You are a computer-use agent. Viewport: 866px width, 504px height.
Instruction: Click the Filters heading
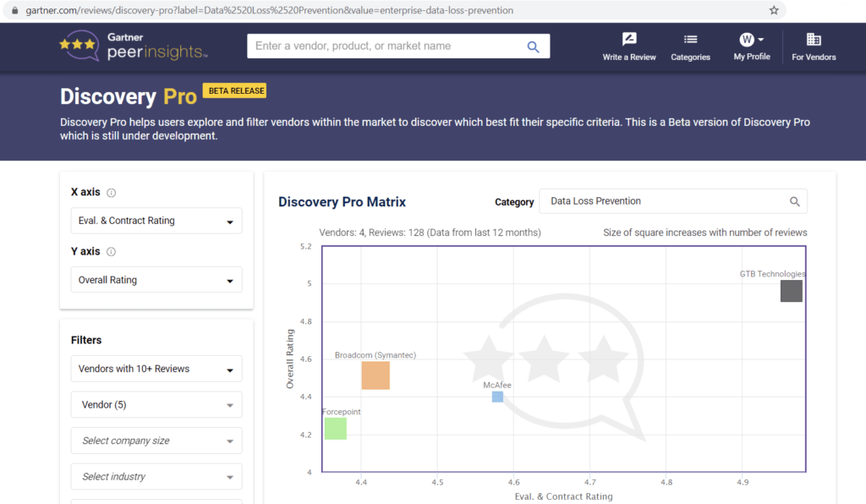(86, 340)
